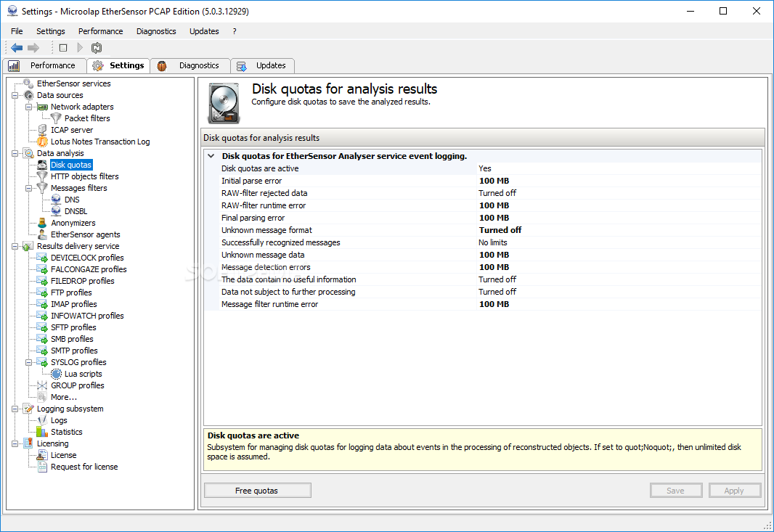Viewport: 774px width, 532px height.
Task: Collapse the Disk quotas property group chevron
Action: pyautogui.click(x=211, y=156)
